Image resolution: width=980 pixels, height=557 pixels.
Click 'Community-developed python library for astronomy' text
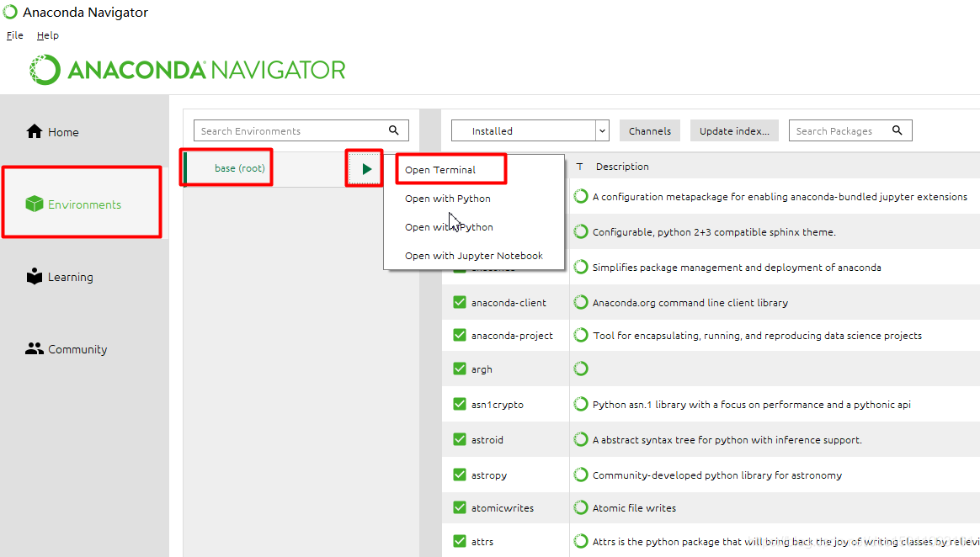[x=716, y=475]
